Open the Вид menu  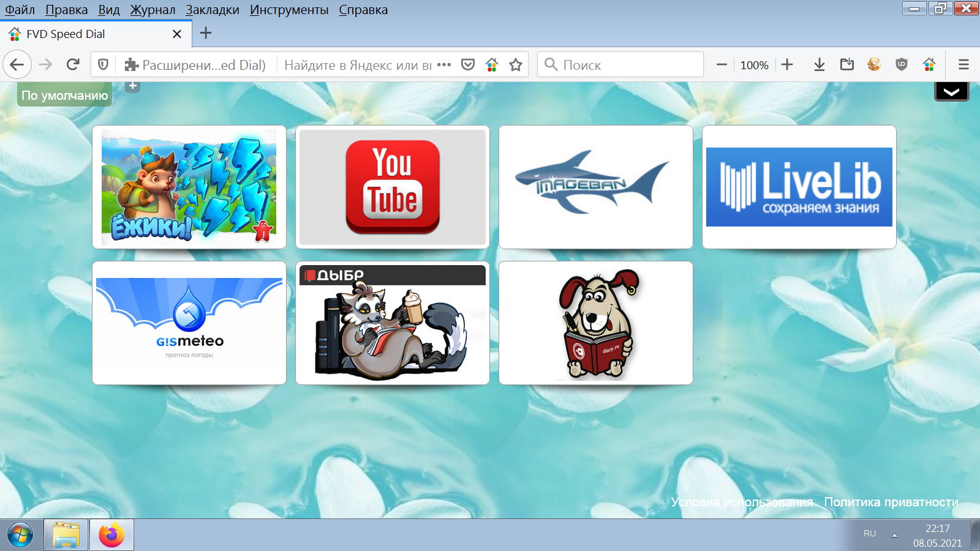(x=109, y=10)
